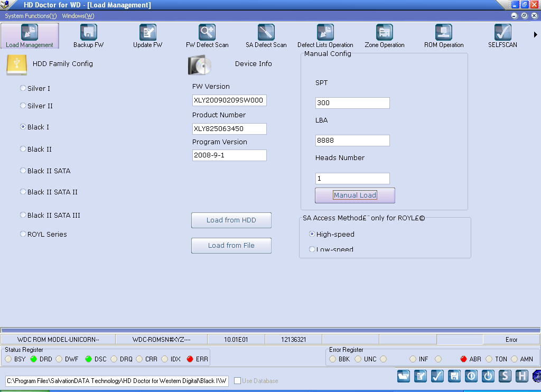Image resolution: width=541 pixels, height=392 pixels.
Task: Click the Device Info disc icon
Action: coord(199,65)
